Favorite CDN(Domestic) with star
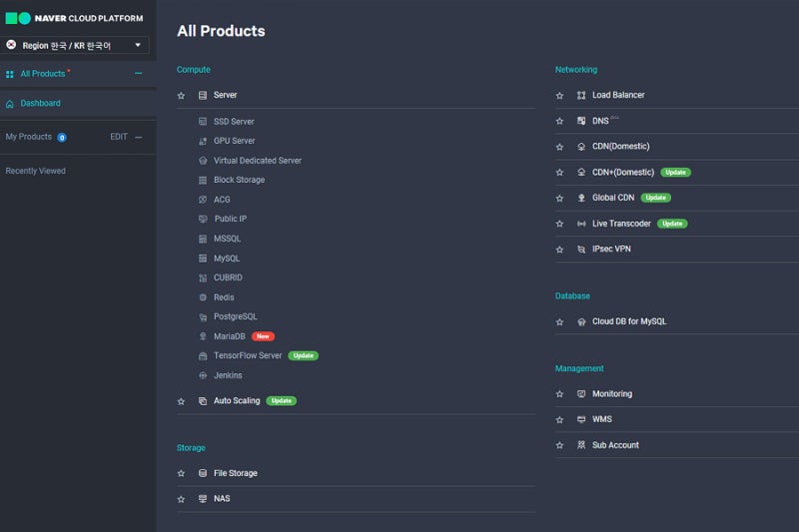This screenshot has height=532, width=799. coord(559,147)
